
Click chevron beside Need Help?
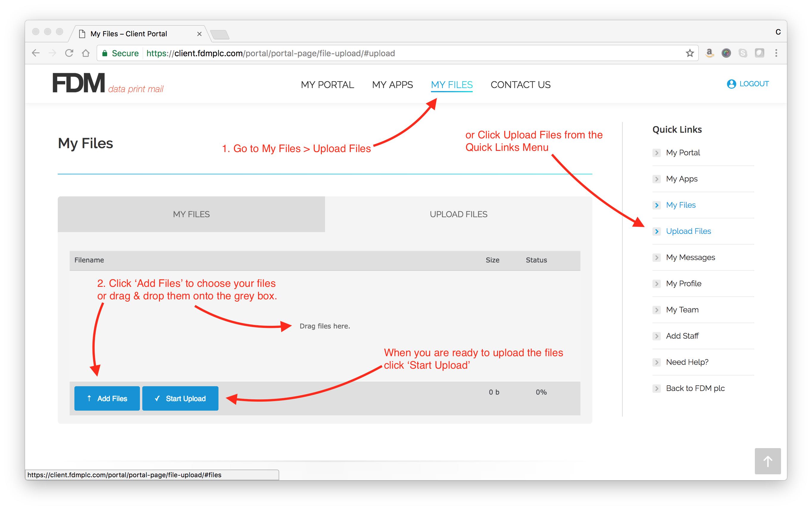point(656,362)
